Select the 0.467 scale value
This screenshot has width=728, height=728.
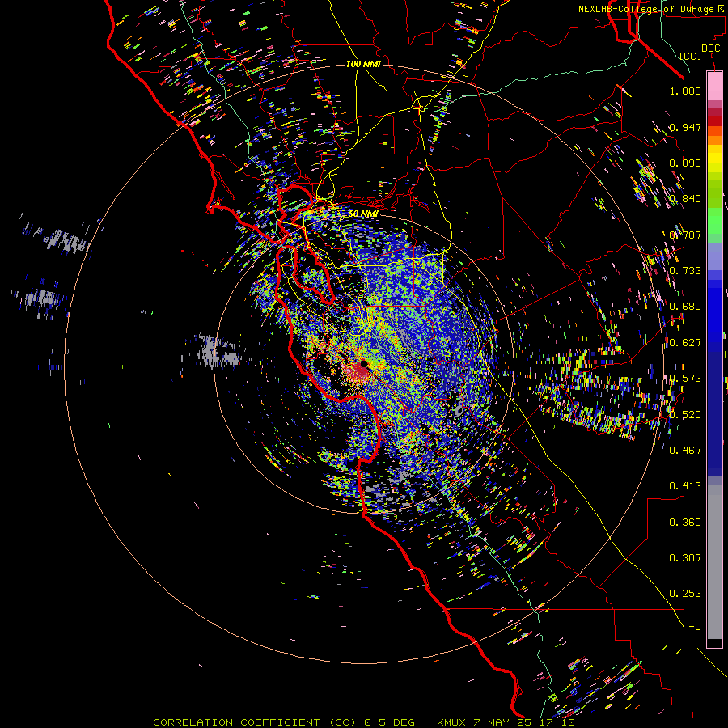point(685,450)
